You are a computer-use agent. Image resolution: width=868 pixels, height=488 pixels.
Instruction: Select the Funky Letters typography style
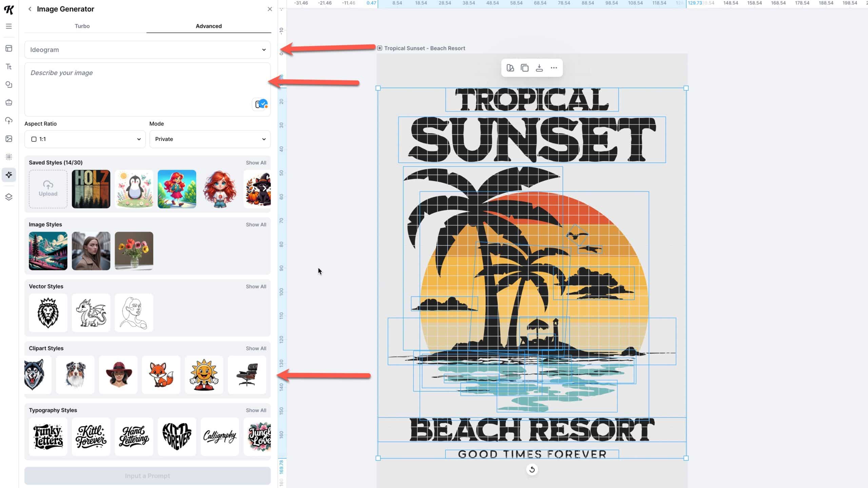click(x=48, y=437)
